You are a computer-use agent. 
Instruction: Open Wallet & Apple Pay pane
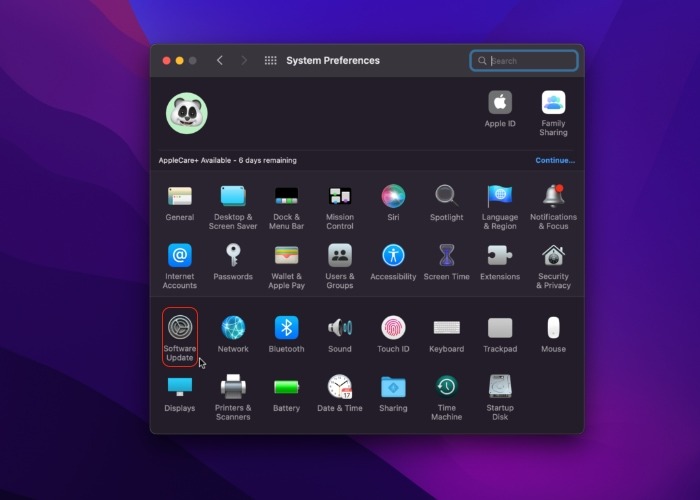tap(286, 267)
